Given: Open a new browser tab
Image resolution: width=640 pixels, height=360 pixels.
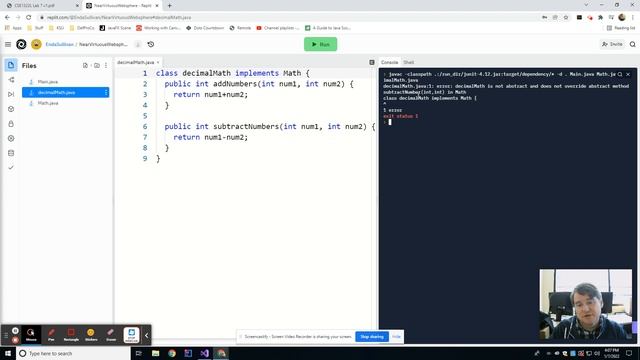Looking at the screenshot, I should point(169,6).
